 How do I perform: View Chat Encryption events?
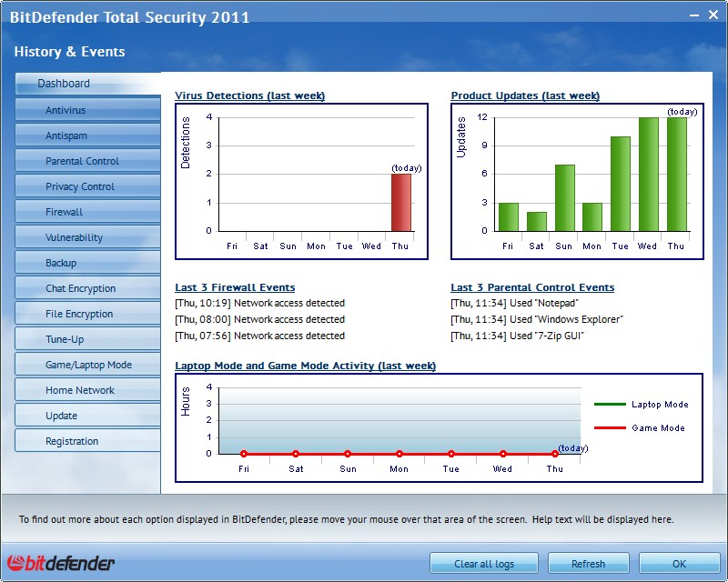[88, 288]
